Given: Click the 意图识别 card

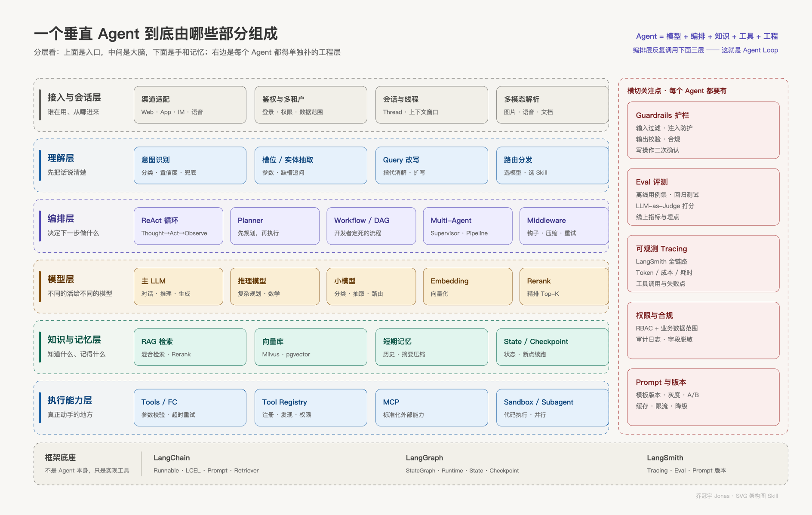Looking at the screenshot, I should click(190, 166).
